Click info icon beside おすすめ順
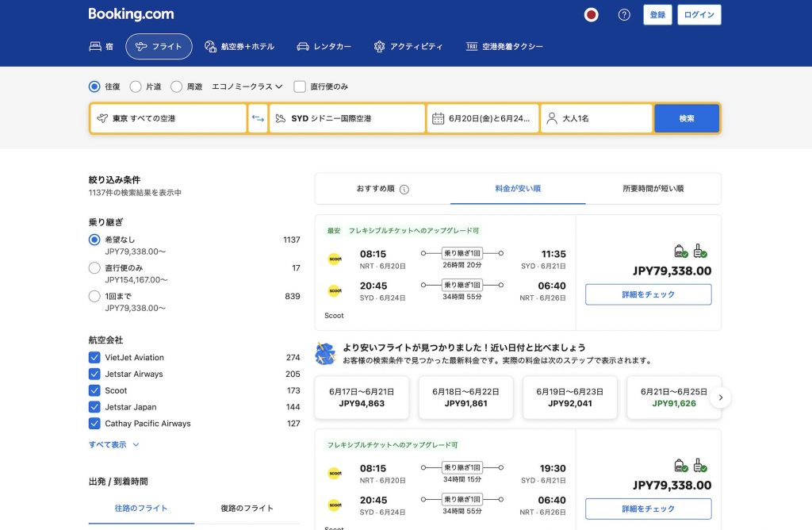The width and height of the screenshot is (812, 530). click(x=404, y=190)
